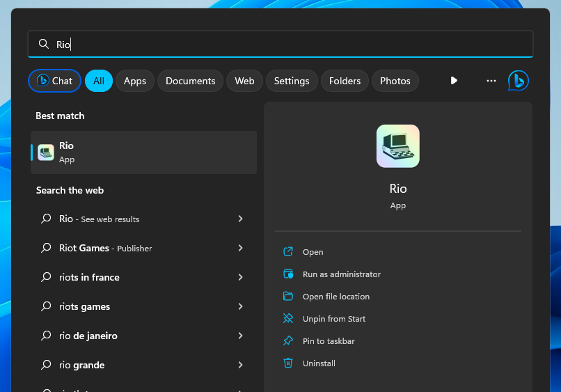Image resolution: width=561 pixels, height=392 pixels.
Task: Switch to the Folders filter
Action: pos(345,81)
